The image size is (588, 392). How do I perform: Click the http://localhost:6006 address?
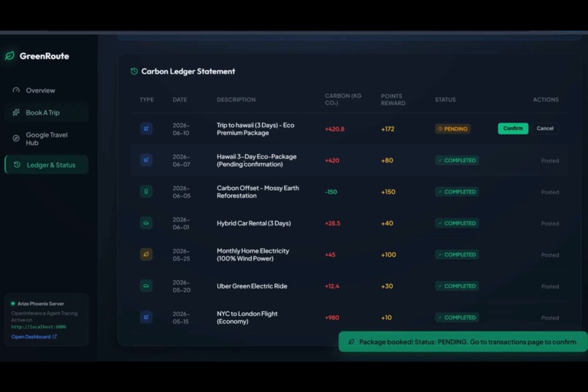[39, 327]
